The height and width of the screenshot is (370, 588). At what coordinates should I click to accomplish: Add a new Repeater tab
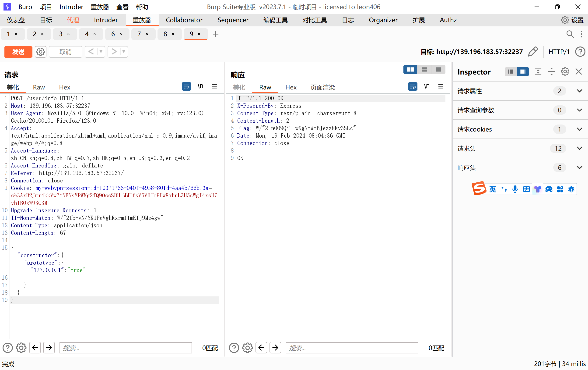[215, 34]
